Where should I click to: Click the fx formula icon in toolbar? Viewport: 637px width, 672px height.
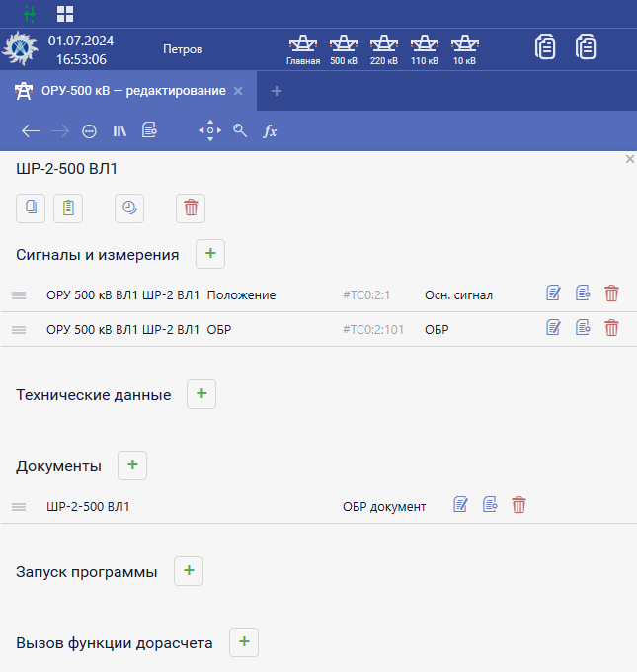click(x=270, y=130)
